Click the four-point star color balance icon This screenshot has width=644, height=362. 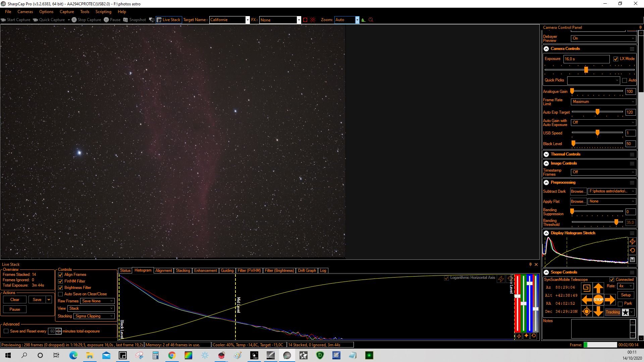526,336
